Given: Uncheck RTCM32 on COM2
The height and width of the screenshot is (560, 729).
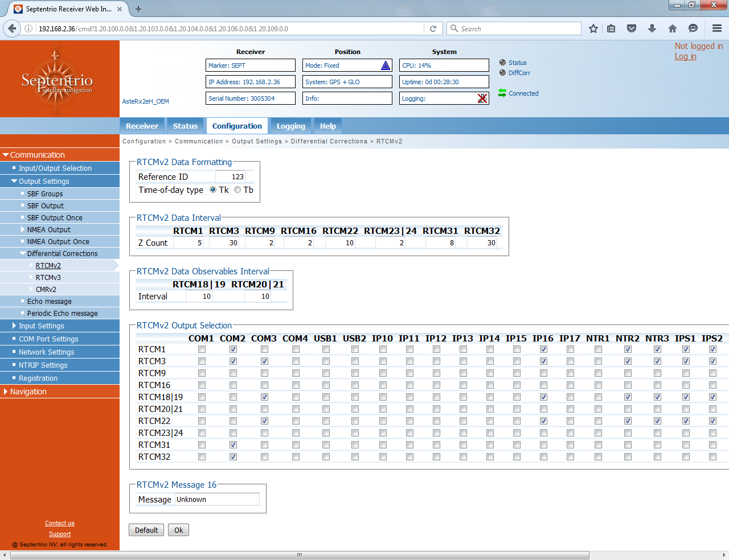Looking at the screenshot, I should pos(233,457).
